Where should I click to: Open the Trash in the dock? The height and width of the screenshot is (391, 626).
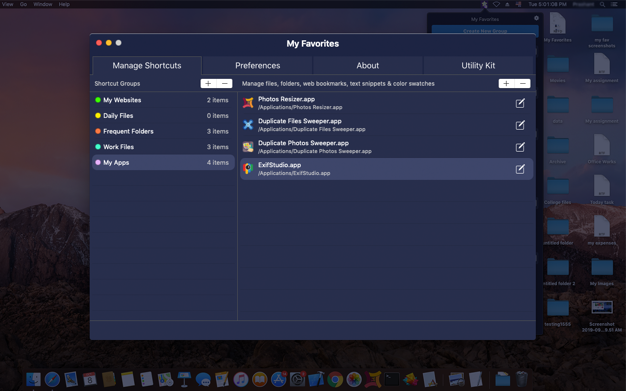pos(521,379)
